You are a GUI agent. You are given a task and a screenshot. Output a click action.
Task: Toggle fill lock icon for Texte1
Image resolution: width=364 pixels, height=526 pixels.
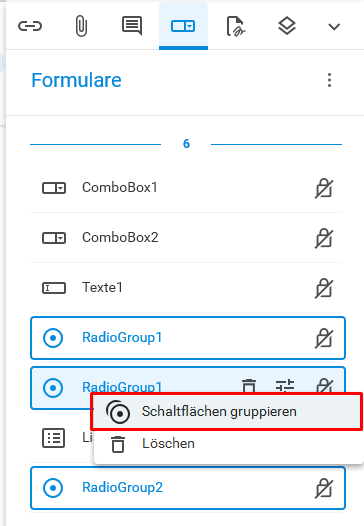pos(324,288)
